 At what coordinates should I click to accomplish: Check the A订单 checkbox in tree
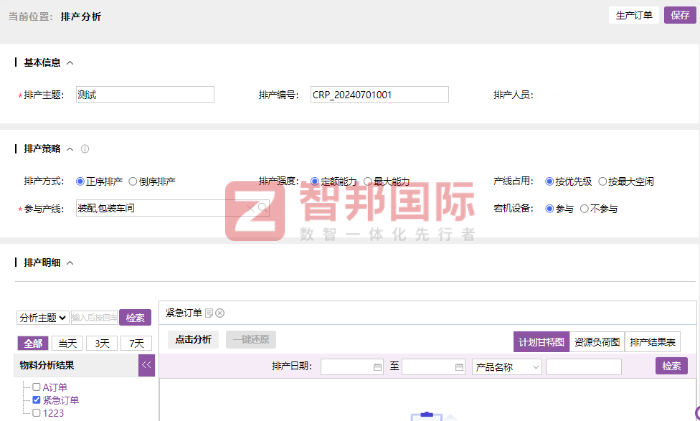(37, 387)
